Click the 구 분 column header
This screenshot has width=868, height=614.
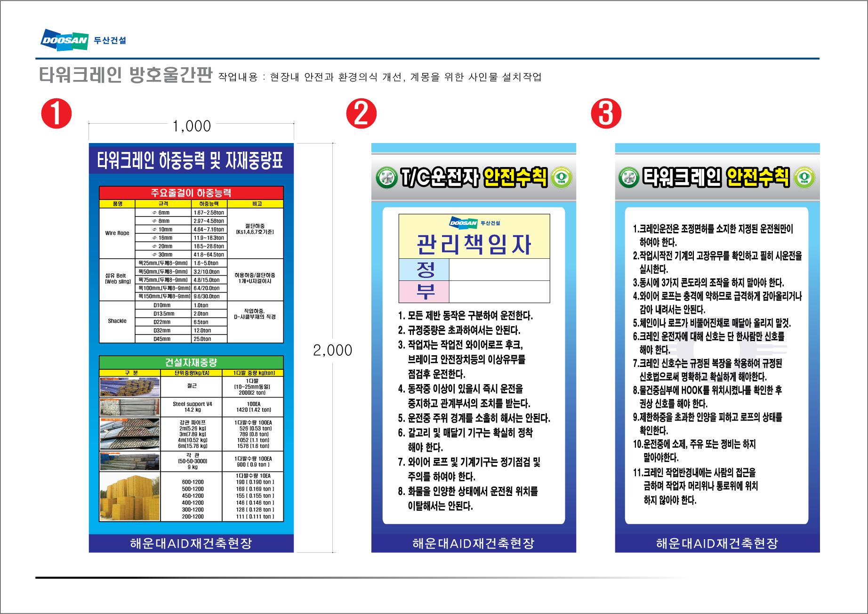click(130, 373)
